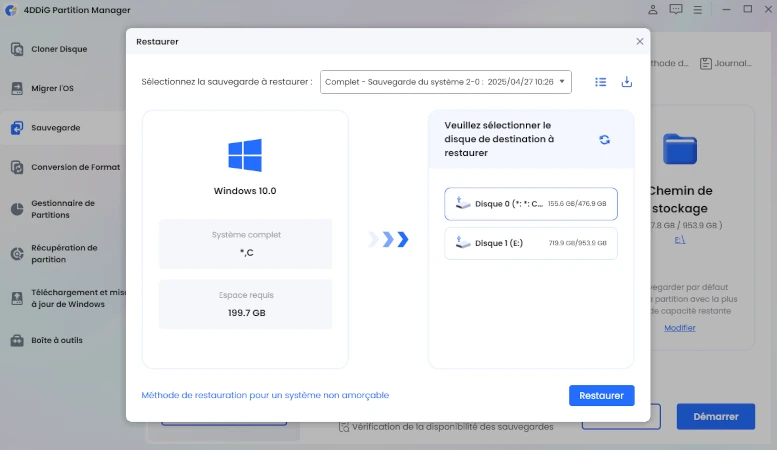Open the E:\ storage path link

(x=680, y=240)
